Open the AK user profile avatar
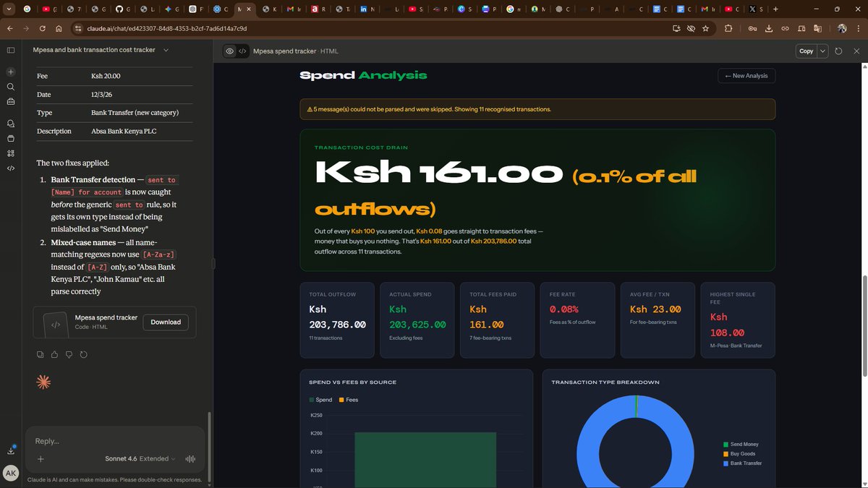 click(11, 473)
